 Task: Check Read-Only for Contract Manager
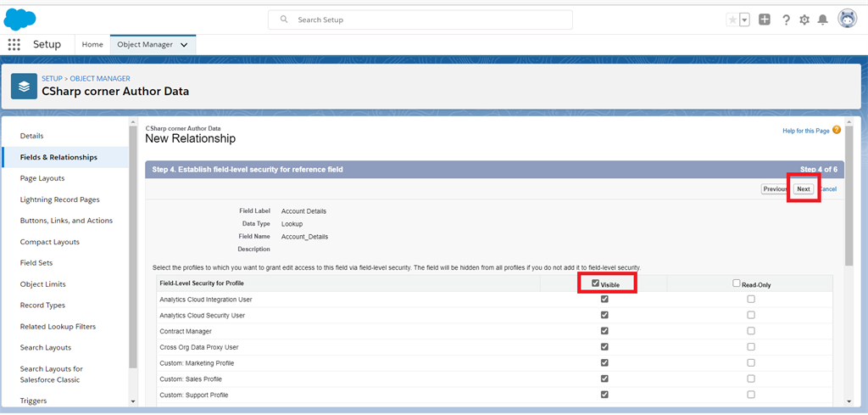click(x=751, y=331)
